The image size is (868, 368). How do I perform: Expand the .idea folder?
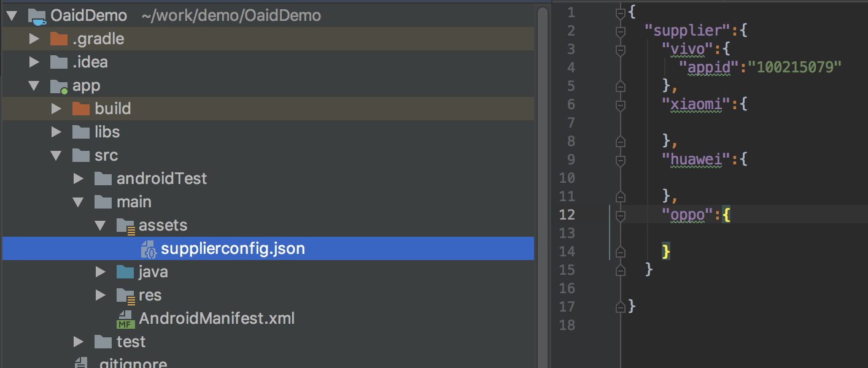35,63
